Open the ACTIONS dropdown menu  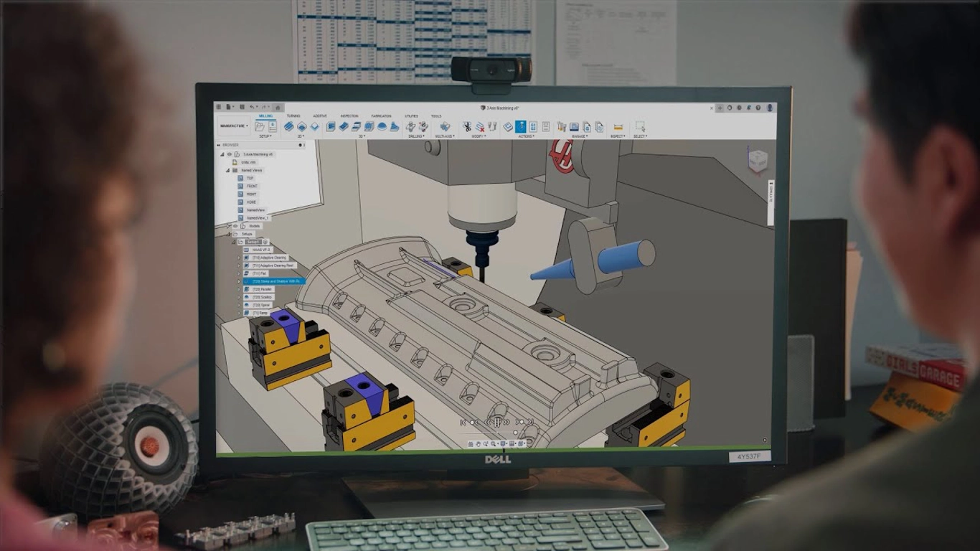[x=527, y=136]
